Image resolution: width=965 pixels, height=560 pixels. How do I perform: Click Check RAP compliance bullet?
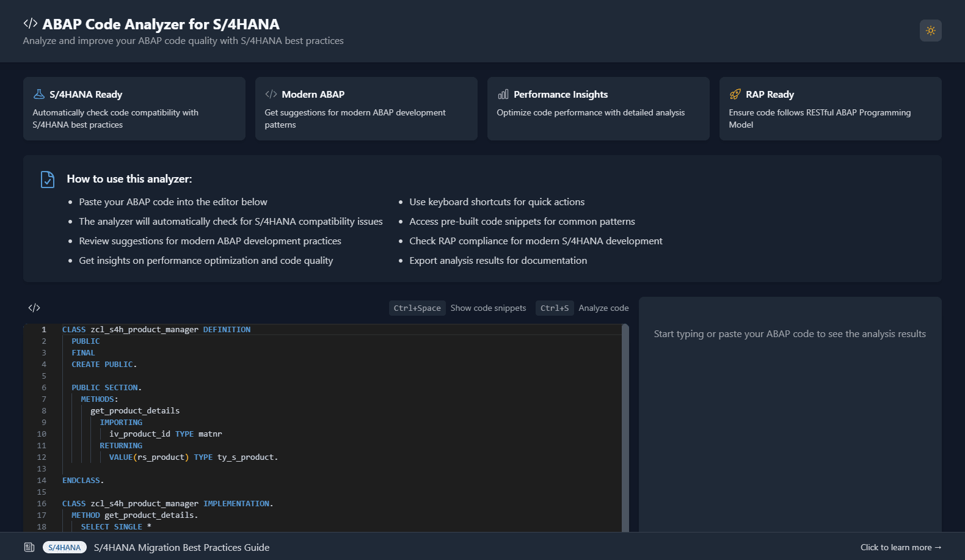[536, 241]
